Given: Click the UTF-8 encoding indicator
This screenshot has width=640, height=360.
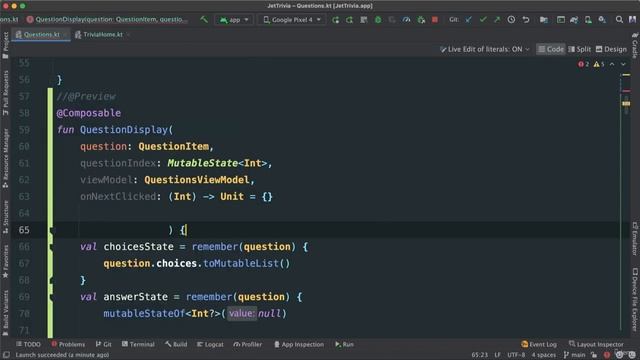Looking at the screenshot, I should click(x=516, y=355).
